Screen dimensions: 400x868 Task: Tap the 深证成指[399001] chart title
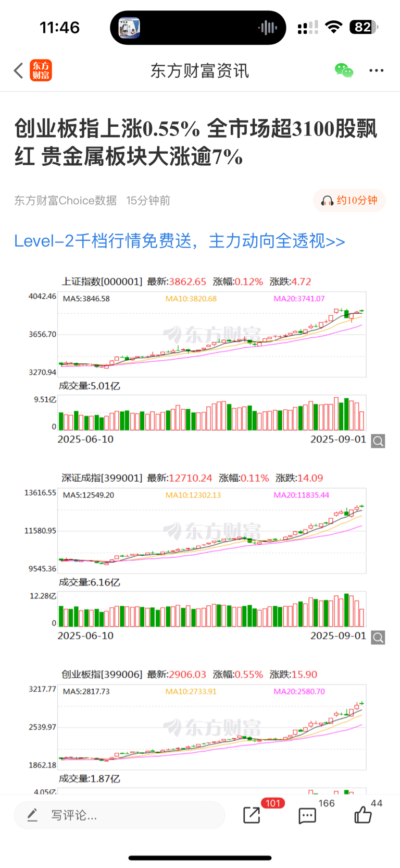pos(102,478)
